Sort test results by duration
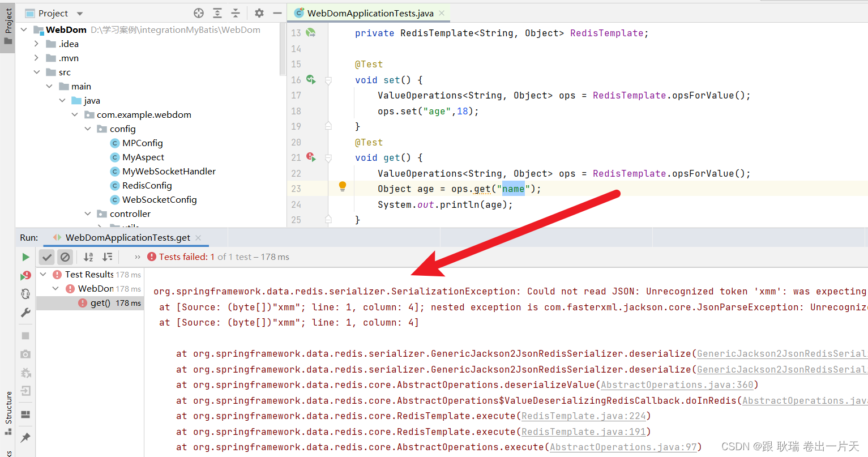Screen dimensions: 868x457 (x=106, y=257)
